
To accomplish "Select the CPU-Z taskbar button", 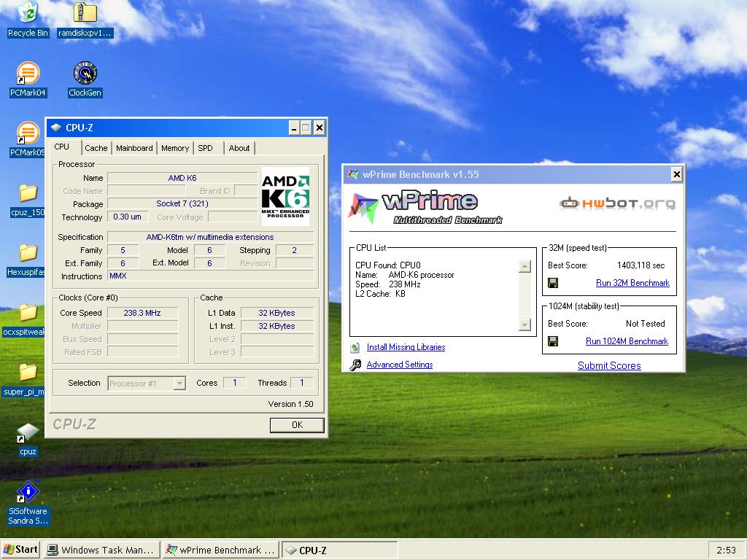I will click(340, 550).
